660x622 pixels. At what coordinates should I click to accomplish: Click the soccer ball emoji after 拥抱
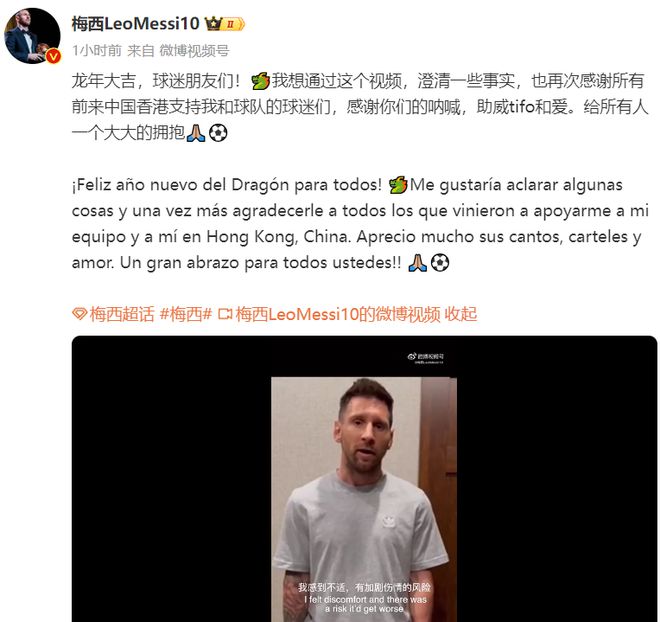218,133
